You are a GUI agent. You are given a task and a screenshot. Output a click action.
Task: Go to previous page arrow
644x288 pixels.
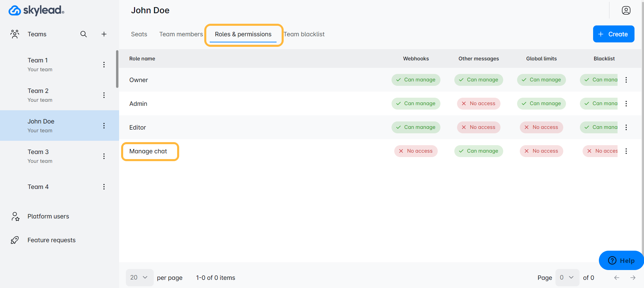pos(617,278)
